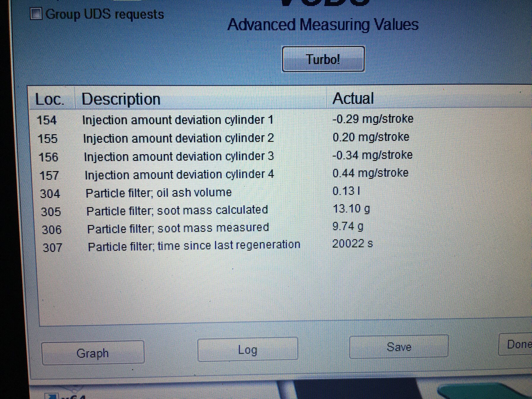Click the -0.29 mg/stroke value
532x399 pixels.
[373, 119]
